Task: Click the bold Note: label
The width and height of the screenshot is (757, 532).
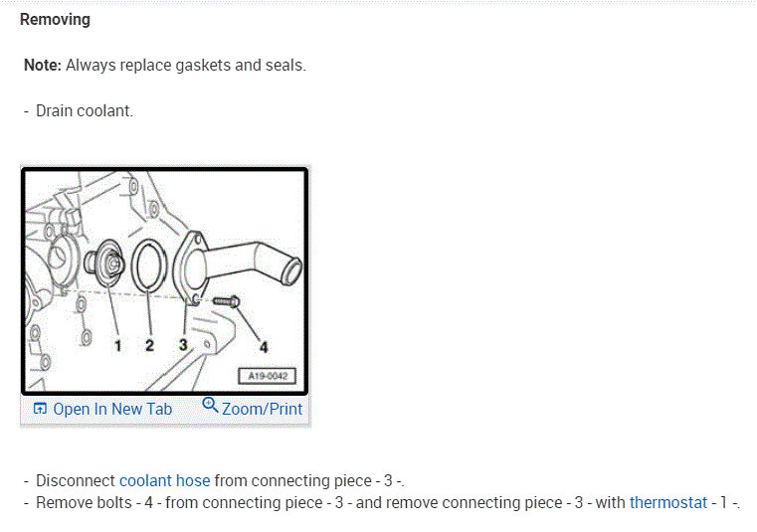Action: (x=43, y=66)
